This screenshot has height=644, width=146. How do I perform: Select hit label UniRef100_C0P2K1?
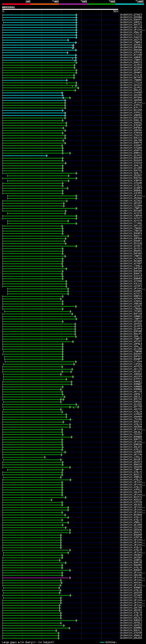131,364
